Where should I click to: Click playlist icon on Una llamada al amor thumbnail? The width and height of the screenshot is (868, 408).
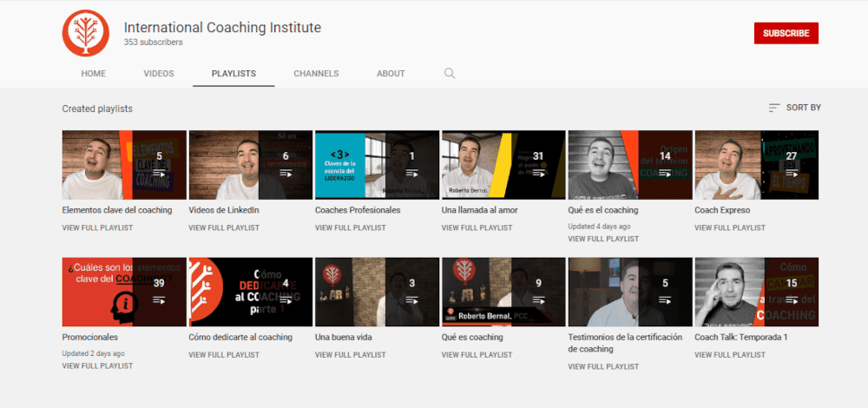tap(539, 174)
